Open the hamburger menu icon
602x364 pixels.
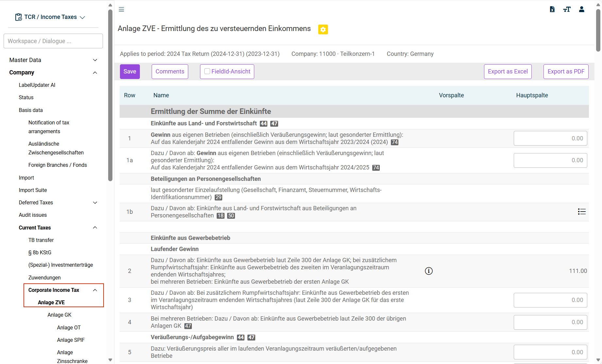[x=121, y=9]
